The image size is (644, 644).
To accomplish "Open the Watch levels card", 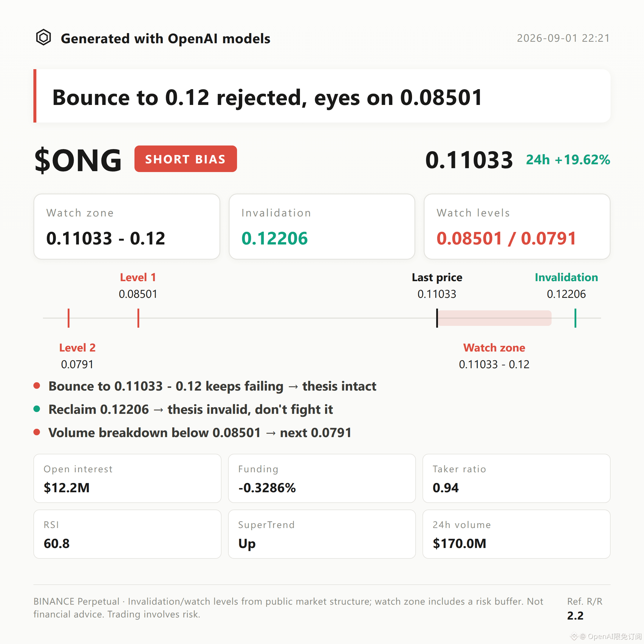I will tap(517, 227).
